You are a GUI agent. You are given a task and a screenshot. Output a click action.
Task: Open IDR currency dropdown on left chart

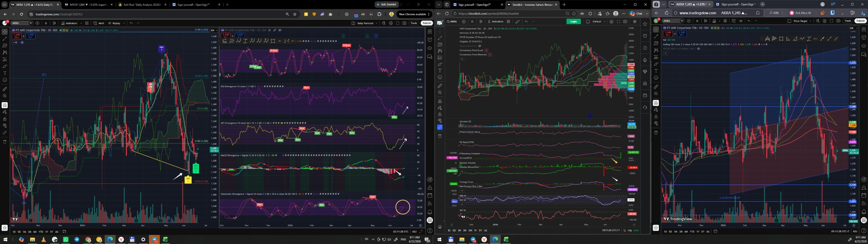[x=214, y=30]
